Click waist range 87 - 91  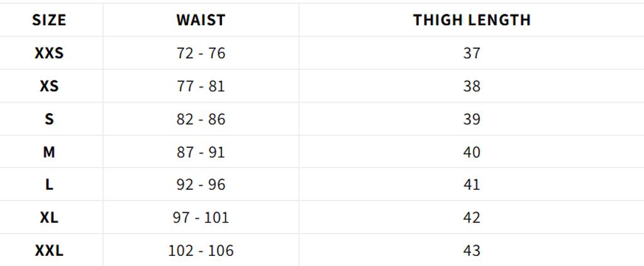click(x=201, y=152)
